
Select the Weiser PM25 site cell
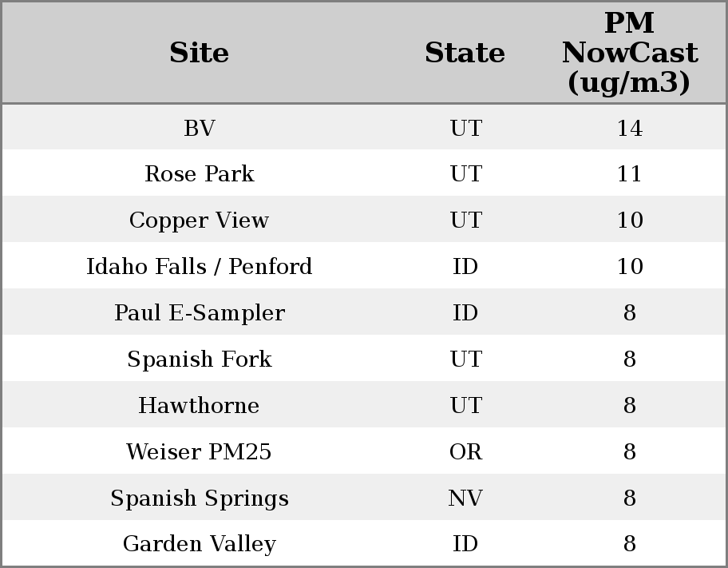[x=199, y=452]
